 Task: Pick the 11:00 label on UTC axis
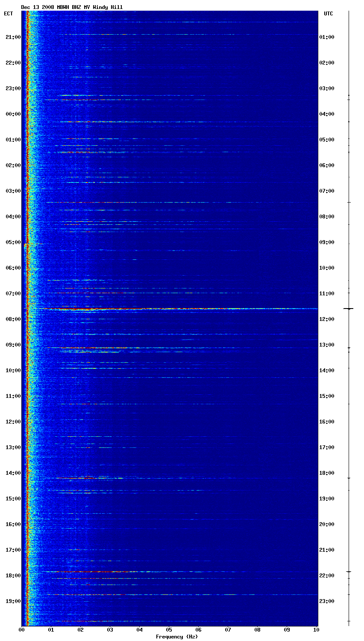pos(327,294)
